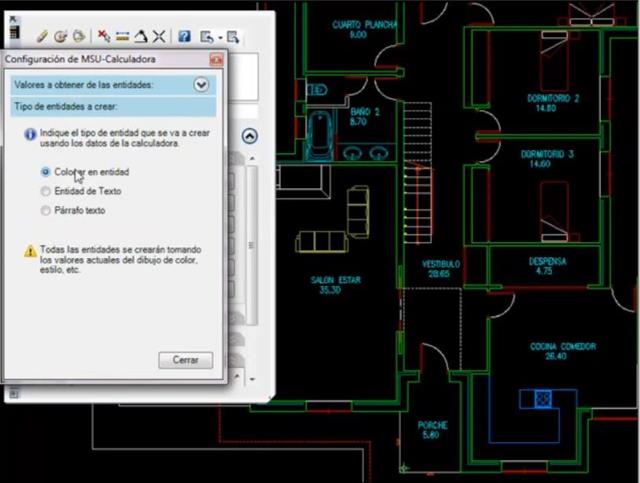This screenshot has width=640, height=483.
Task: Select the crossed lines intersection icon
Action: click(x=159, y=36)
